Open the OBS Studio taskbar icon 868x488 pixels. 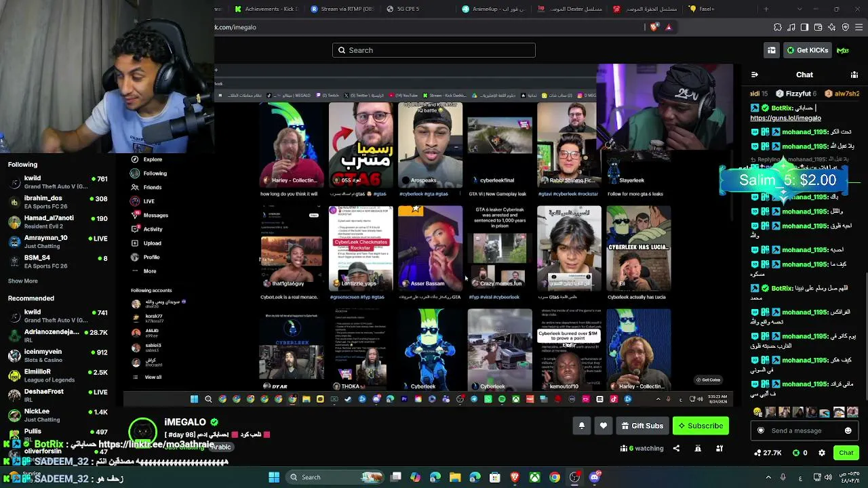point(574,477)
